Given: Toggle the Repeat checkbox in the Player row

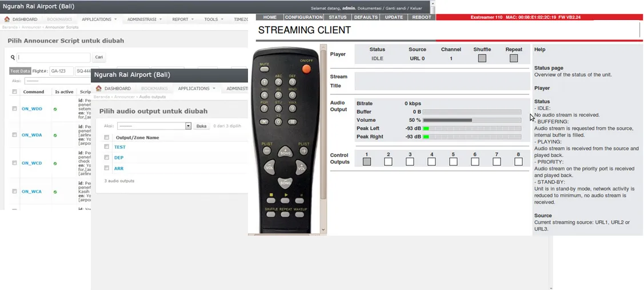Looking at the screenshot, I should [x=514, y=58].
